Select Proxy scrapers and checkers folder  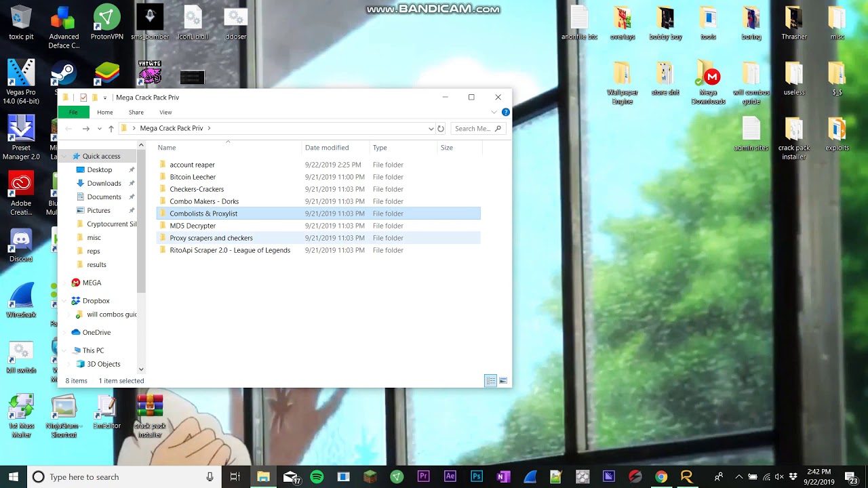(318, 238)
